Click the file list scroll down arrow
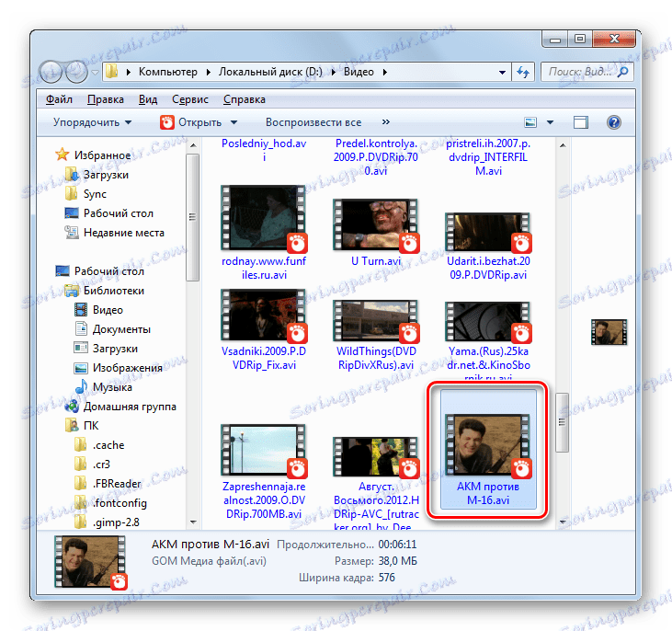Screen dimensions: 672x631 pyautogui.click(x=563, y=522)
